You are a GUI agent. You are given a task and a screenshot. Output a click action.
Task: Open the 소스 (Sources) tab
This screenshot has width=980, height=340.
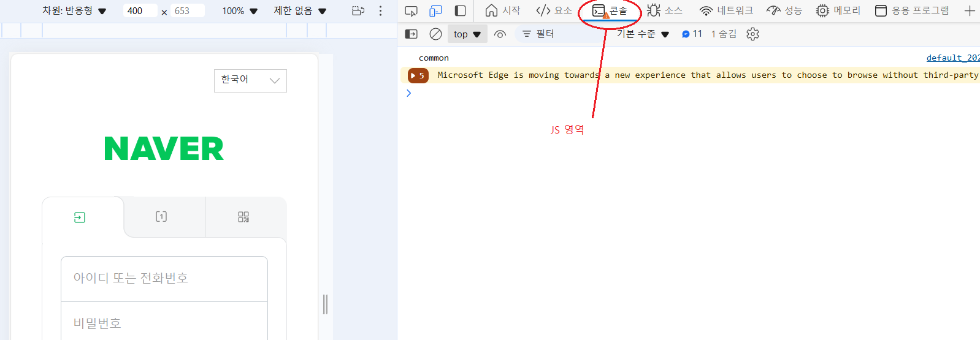[x=665, y=10]
